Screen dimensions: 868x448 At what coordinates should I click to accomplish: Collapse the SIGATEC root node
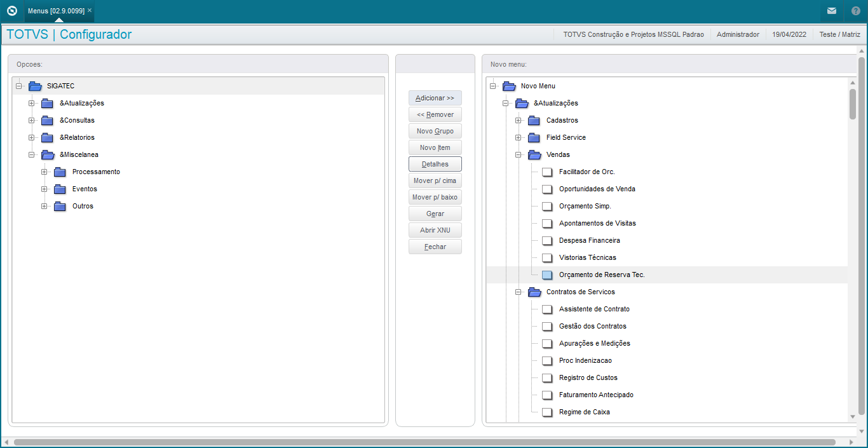pyautogui.click(x=19, y=86)
